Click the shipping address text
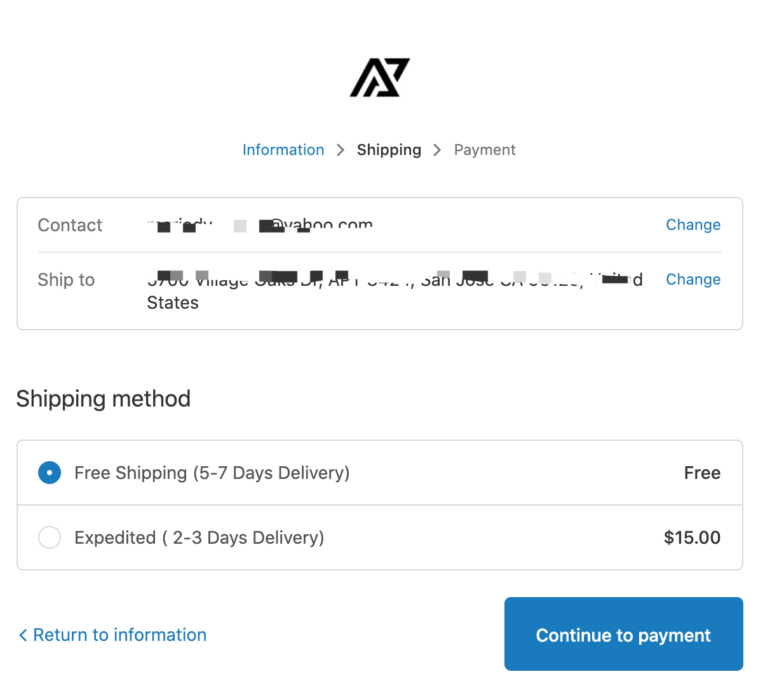784x700 pixels. point(395,291)
